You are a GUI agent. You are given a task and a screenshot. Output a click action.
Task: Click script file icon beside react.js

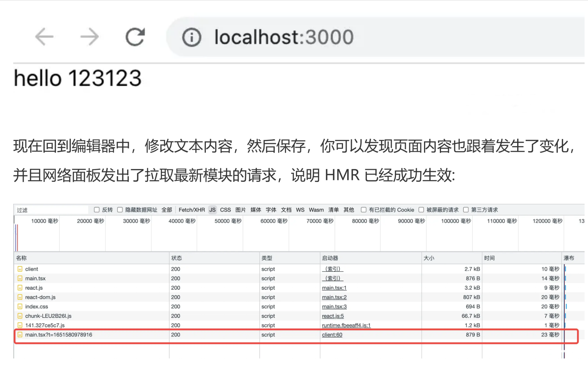(20, 288)
